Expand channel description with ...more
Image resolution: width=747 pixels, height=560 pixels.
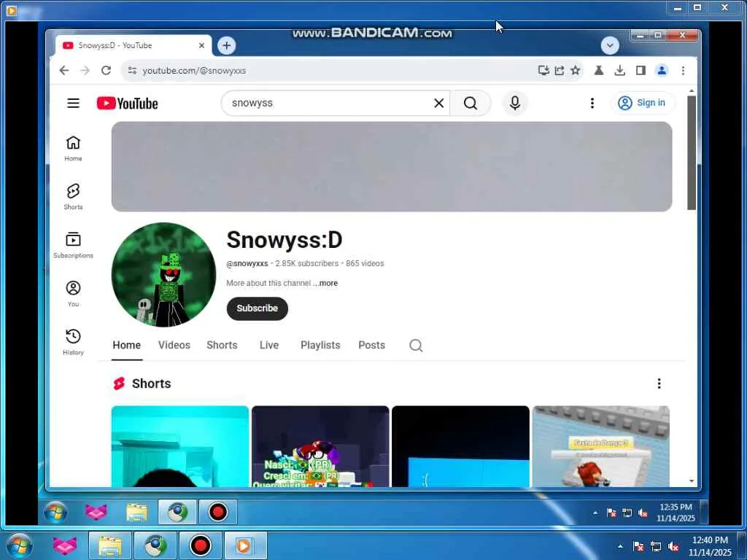[326, 283]
